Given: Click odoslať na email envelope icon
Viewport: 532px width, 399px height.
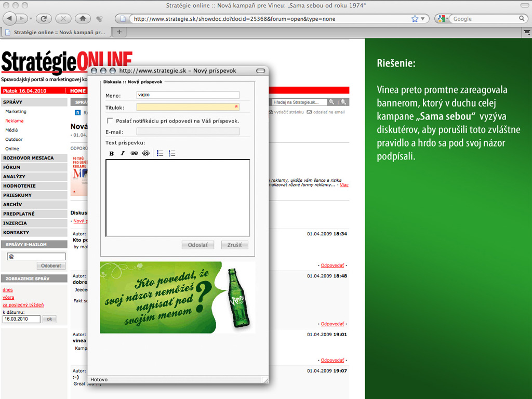Looking at the screenshot, I should pyautogui.click(x=309, y=112).
